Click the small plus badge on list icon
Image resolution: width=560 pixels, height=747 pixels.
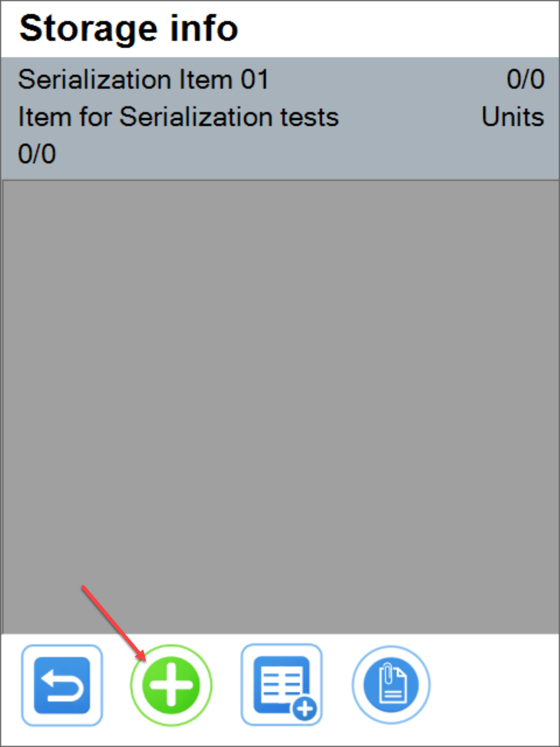(x=305, y=709)
